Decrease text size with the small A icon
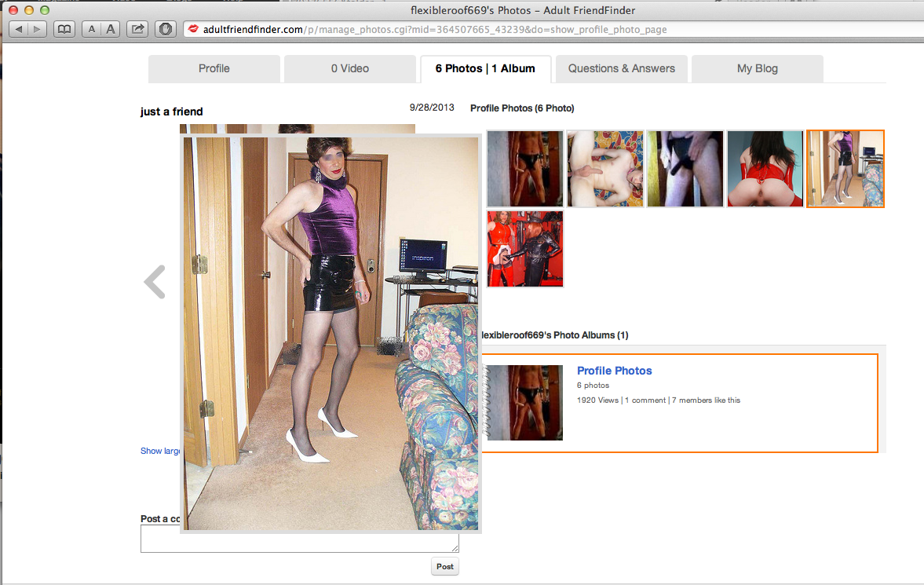The width and height of the screenshot is (924, 585). (92, 29)
